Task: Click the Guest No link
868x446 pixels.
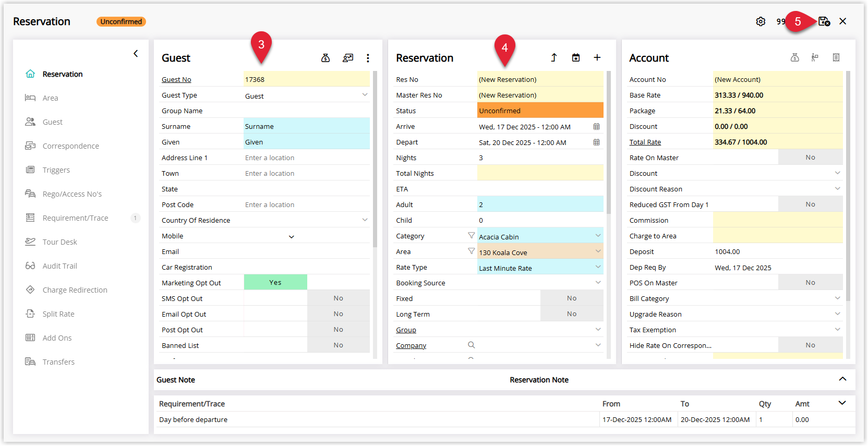Action: (176, 80)
